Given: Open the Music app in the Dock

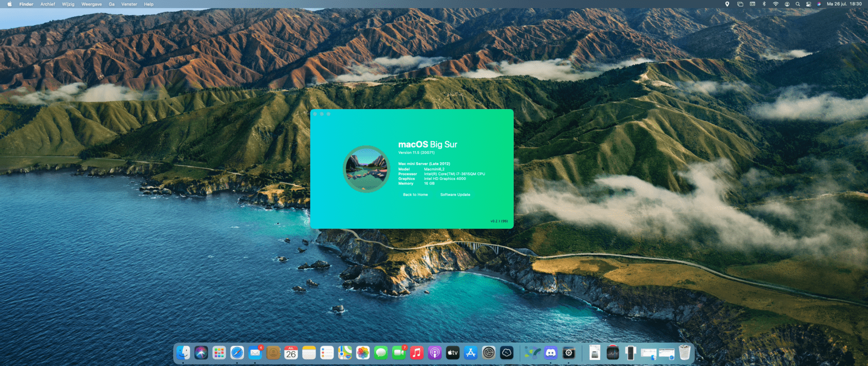Looking at the screenshot, I should (417, 353).
